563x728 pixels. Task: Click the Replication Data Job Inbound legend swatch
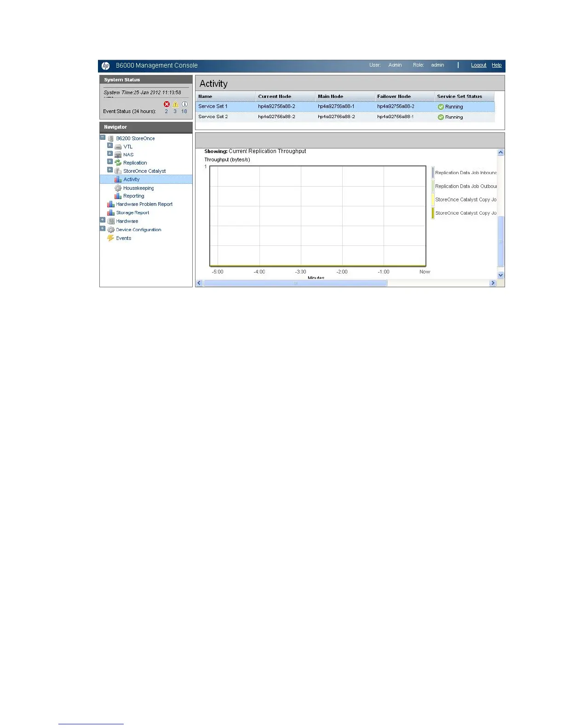pos(433,173)
